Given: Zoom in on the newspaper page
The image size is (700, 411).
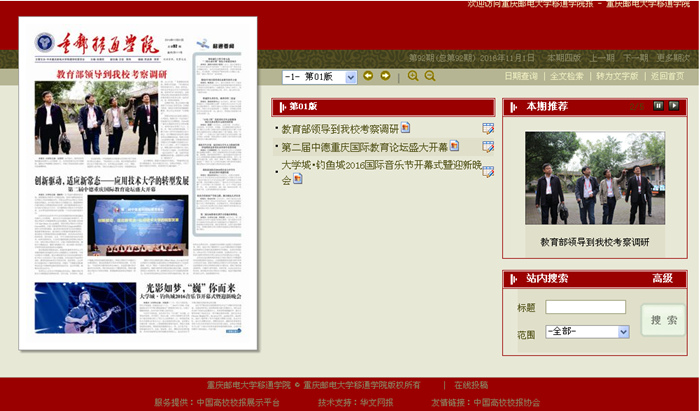Looking at the screenshot, I should tap(413, 76).
